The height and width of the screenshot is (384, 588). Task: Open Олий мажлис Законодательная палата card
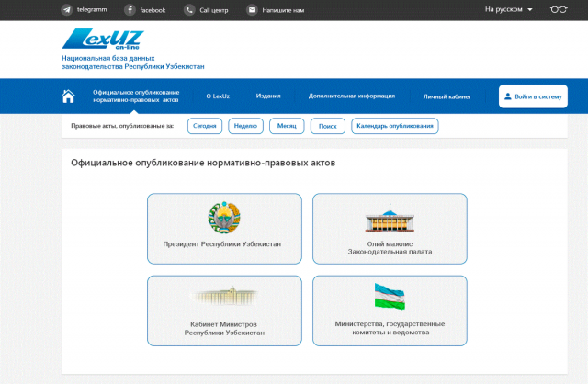[390, 229]
